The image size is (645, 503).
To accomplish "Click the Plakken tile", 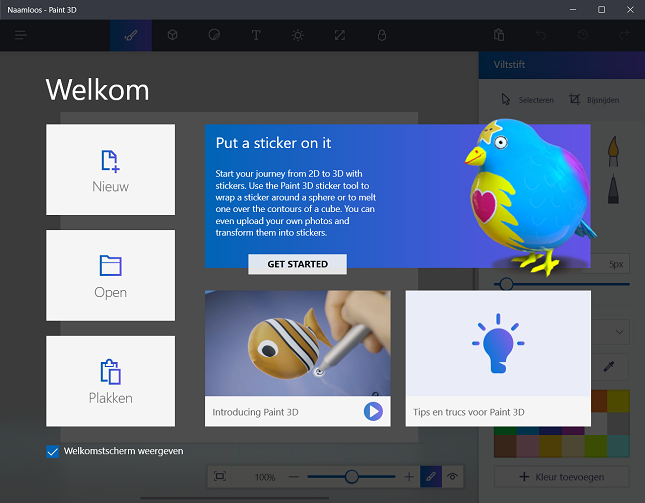I will pos(110,381).
